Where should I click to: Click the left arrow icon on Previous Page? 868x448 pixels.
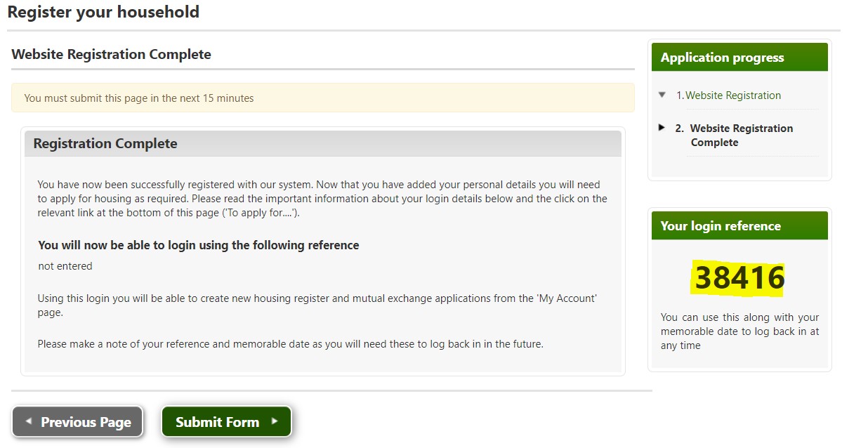(x=29, y=421)
